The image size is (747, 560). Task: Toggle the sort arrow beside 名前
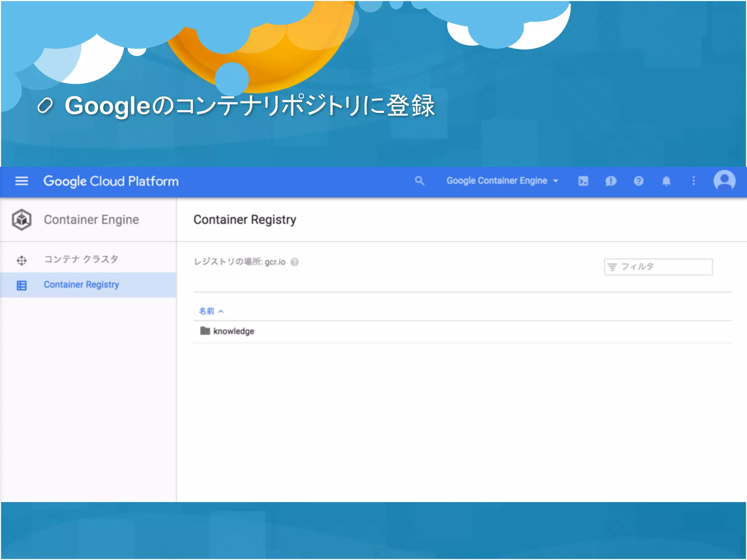click(221, 311)
